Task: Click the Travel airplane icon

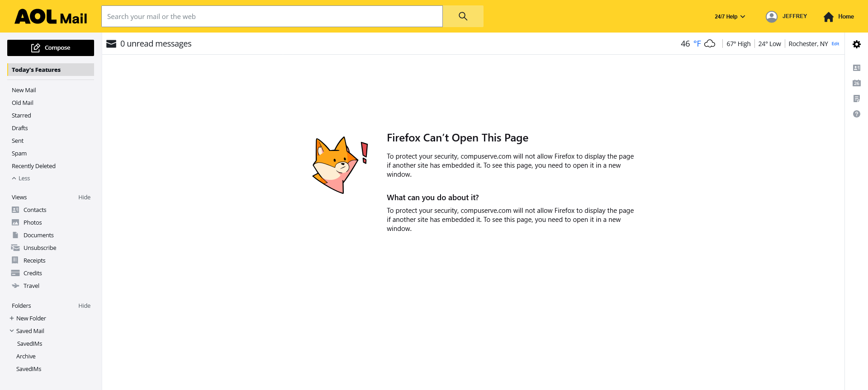Action: click(x=15, y=286)
